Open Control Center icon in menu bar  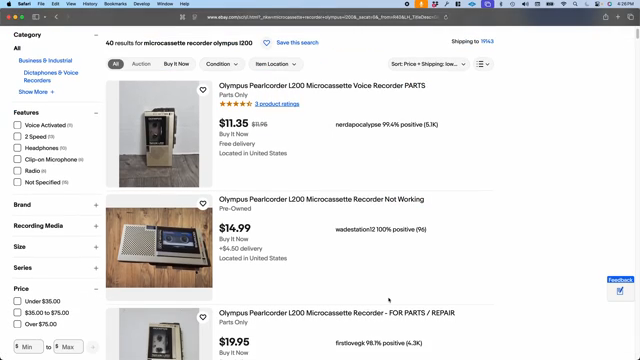598,4
